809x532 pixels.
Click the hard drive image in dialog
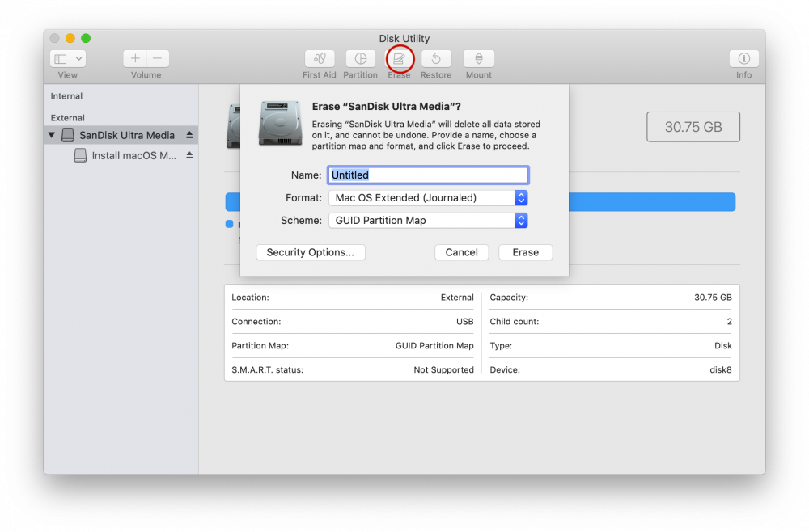click(280, 123)
